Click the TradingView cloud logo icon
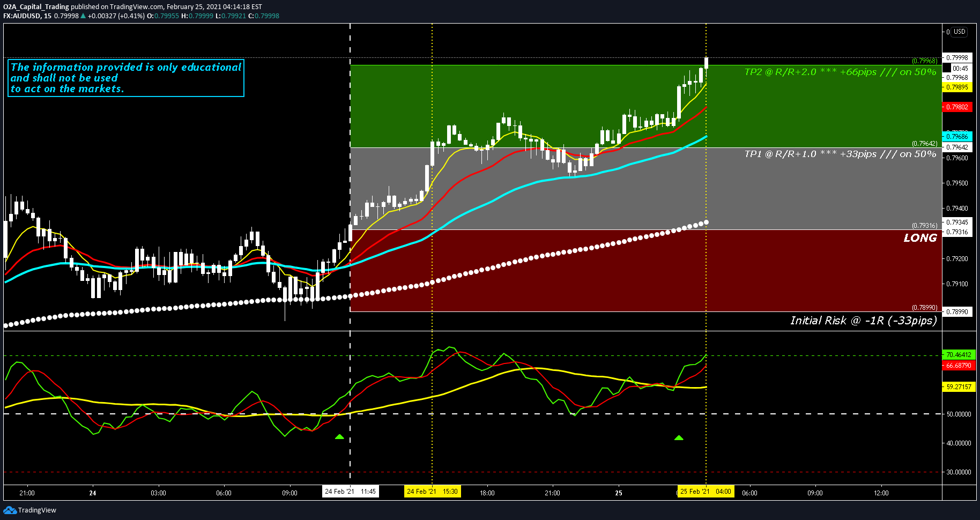The width and height of the screenshot is (980, 520). point(10,510)
